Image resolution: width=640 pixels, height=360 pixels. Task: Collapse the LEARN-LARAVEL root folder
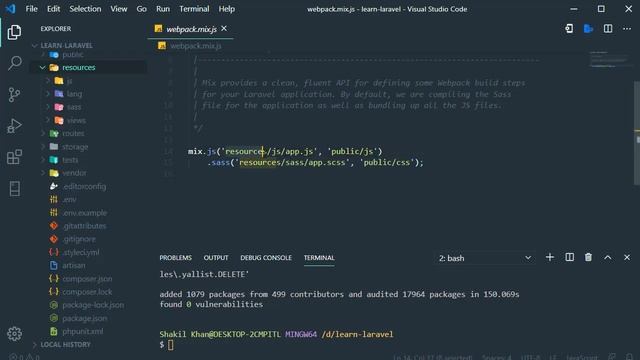point(35,45)
